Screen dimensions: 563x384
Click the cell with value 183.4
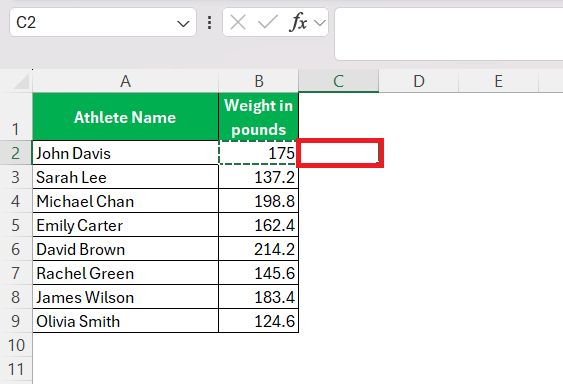(259, 297)
